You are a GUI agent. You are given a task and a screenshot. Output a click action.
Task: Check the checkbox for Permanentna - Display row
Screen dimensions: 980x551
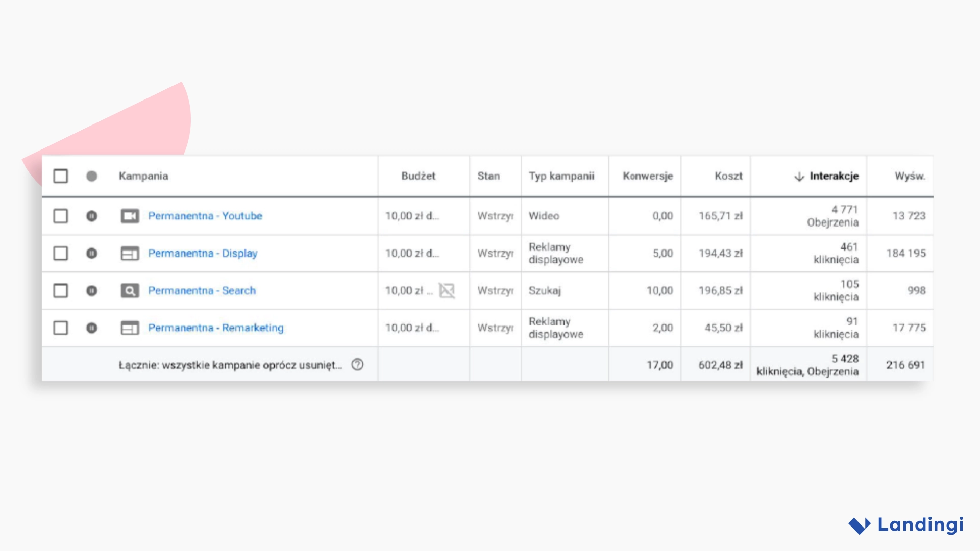[x=60, y=254]
